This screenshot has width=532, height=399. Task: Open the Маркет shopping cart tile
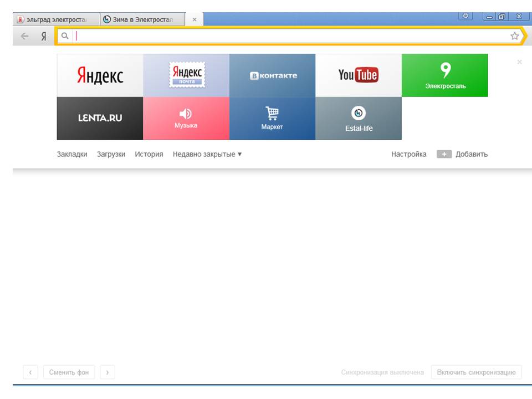tap(273, 118)
